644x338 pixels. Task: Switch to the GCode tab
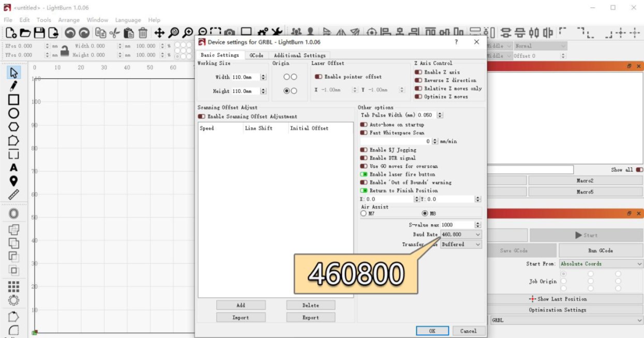257,55
